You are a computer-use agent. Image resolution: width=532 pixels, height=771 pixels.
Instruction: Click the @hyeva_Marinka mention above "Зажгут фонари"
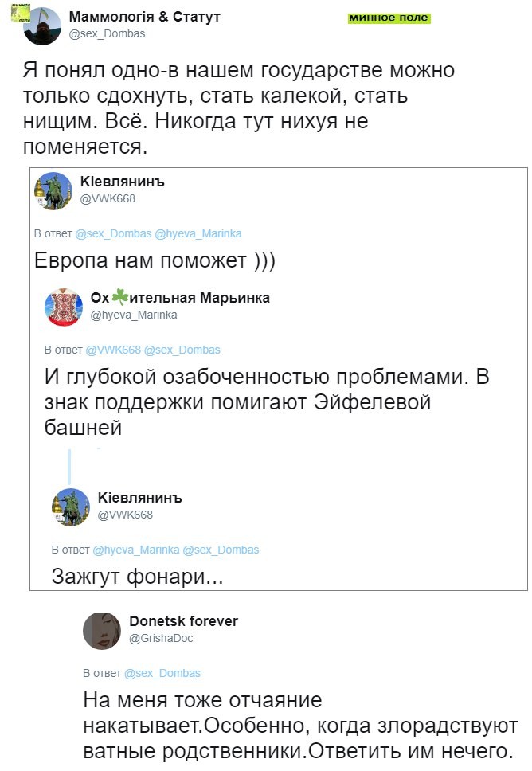pyautogui.click(x=136, y=550)
